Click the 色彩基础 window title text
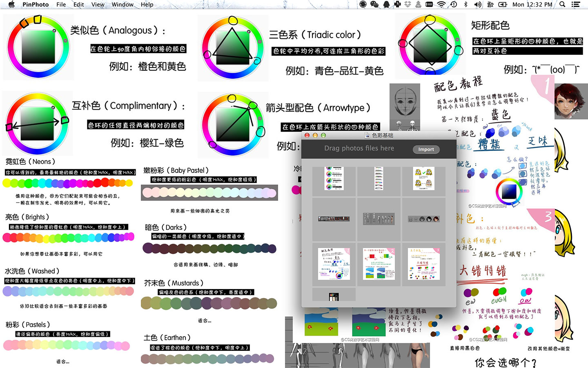The height and width of the screenshot is (368, 588). pyautogui.click(x=383, y=135)
